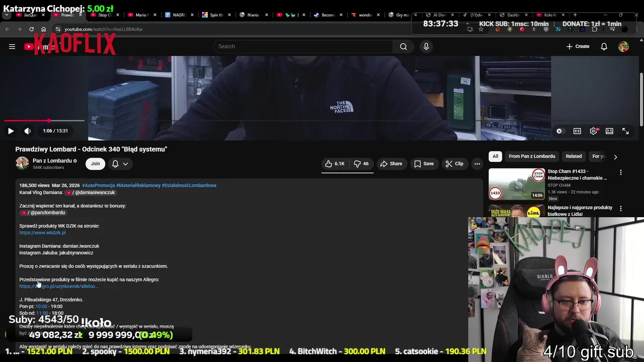Open the Allegro user link

(x=58, y=287)
